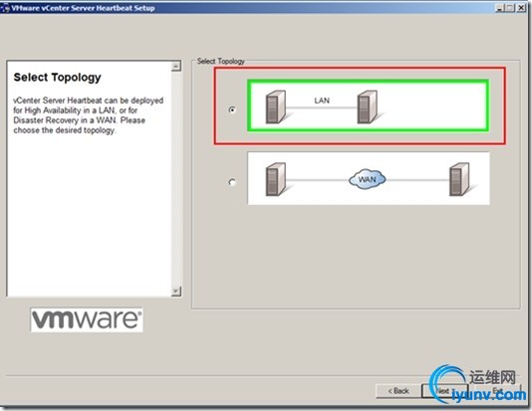Viewport: 532px width, 411px height.
Task: Click the WAN cloud icon
Action: click(367, 179)
